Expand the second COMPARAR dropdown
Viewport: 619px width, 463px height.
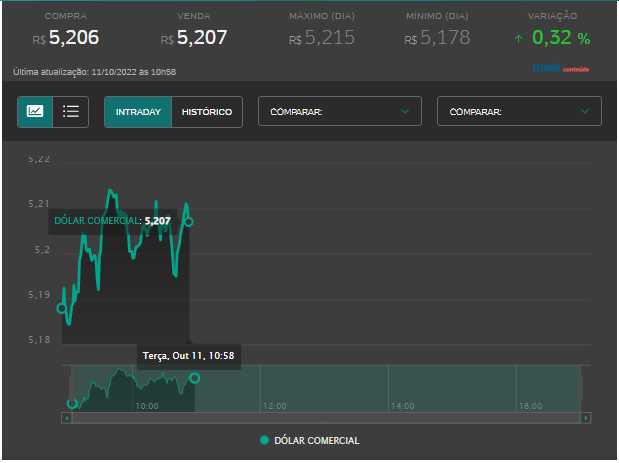[519, 112]
